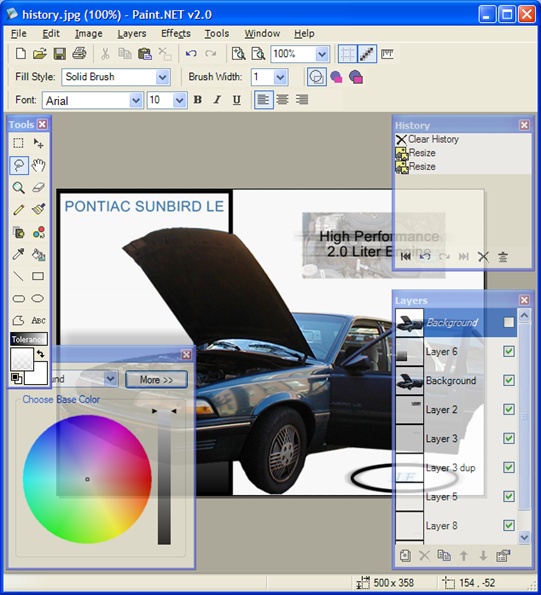Click the New document icon
Viewport: 541px width, 595px height.
click(21, 54)
